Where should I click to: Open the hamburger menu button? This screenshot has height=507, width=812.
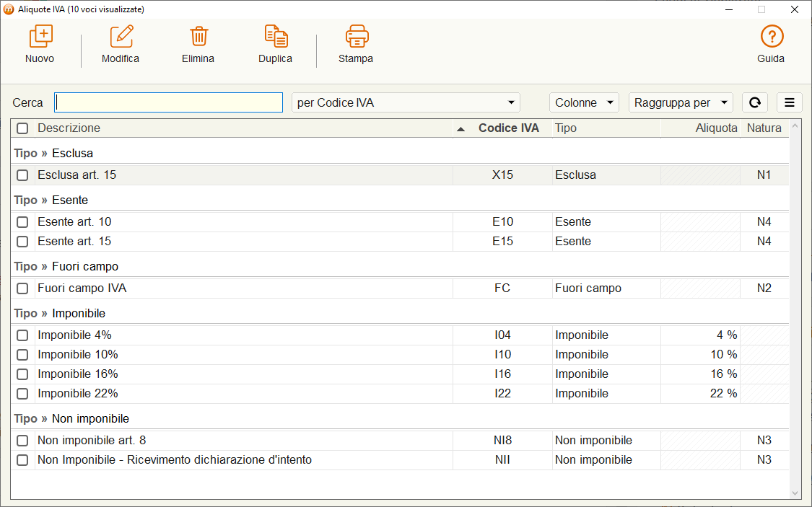(x=789, y=102)
